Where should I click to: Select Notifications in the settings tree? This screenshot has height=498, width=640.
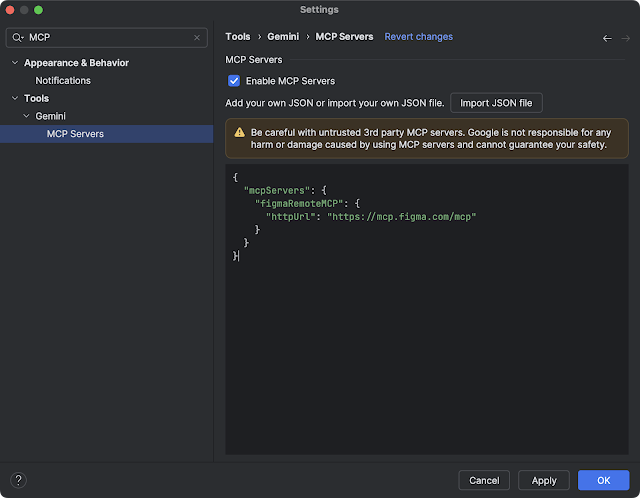[x=63, y=80]
